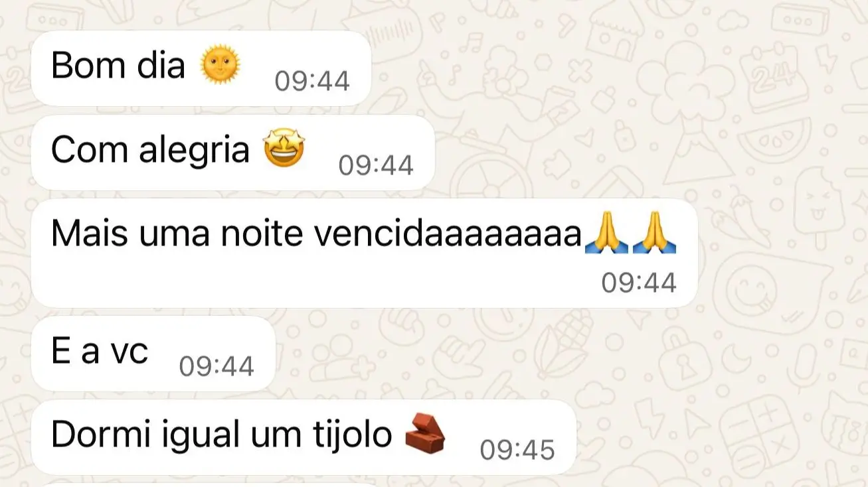The height and width of the screenshot is (487, 868).
Task: Select the "Mais uma noite" message text
Action: 178,235
